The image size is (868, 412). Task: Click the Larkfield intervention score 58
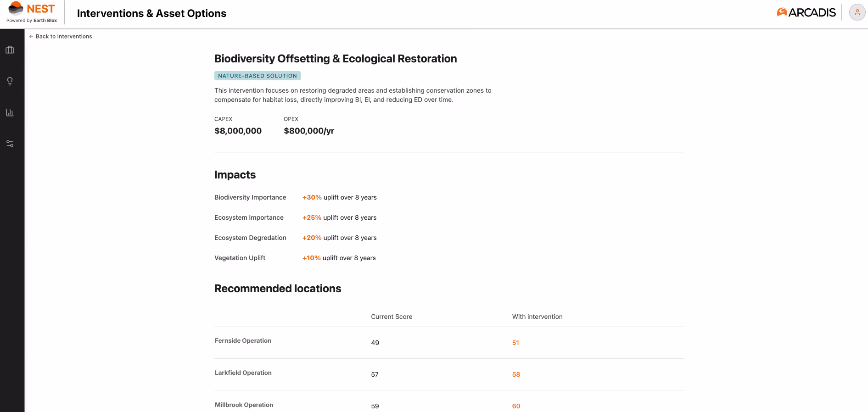(x=516, y=374)
